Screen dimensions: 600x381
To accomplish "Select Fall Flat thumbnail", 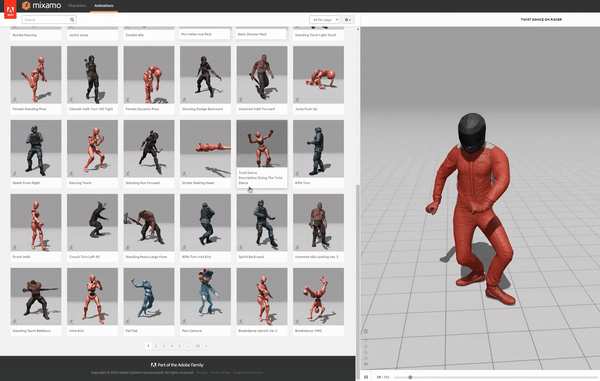I will pyautogui.click(x=149, y=296).
